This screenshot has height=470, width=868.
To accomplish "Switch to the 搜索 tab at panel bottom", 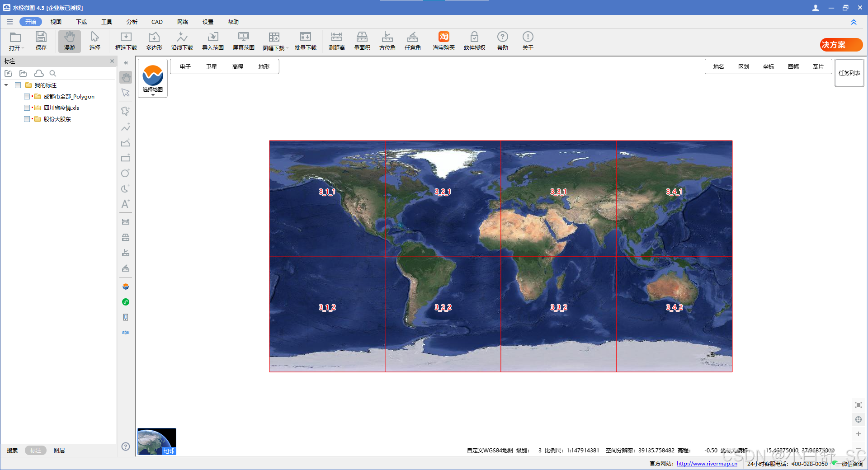I will pos(12,450).
